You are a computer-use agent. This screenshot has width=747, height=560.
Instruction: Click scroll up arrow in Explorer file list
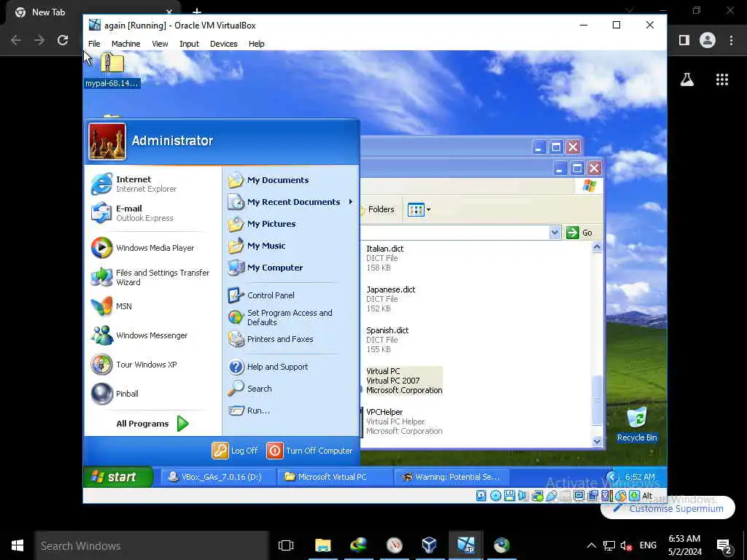[597, 246]
